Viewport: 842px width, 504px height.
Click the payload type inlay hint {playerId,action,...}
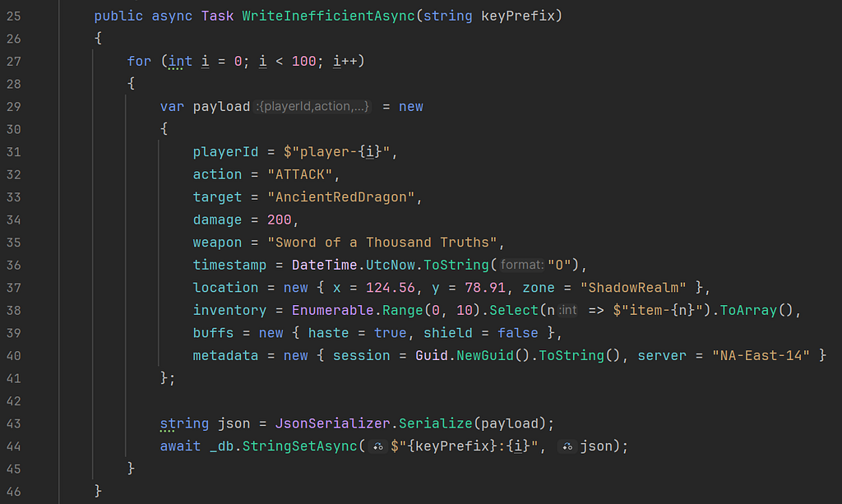click(313, 106)
